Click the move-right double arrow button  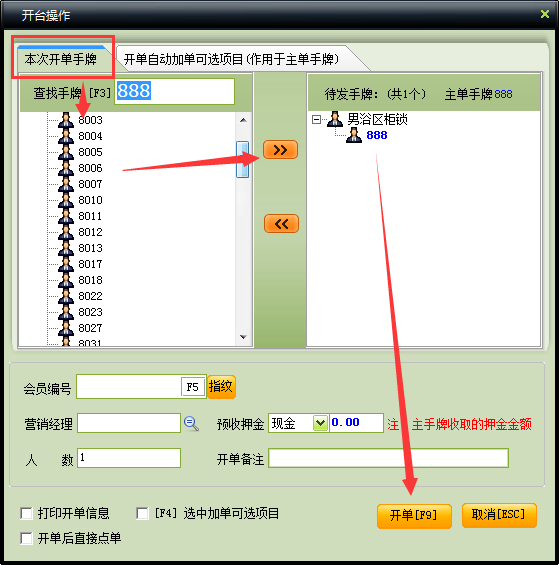[280, 150]
